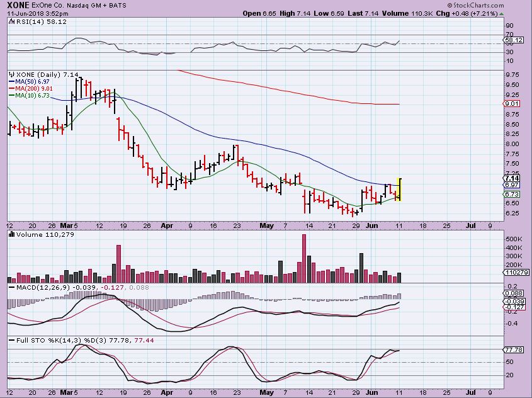Image resolution: width=532 pixels, height=398 pixels.
Task: Click the 90 level on RSI axis
Action: tap(509, 26)
